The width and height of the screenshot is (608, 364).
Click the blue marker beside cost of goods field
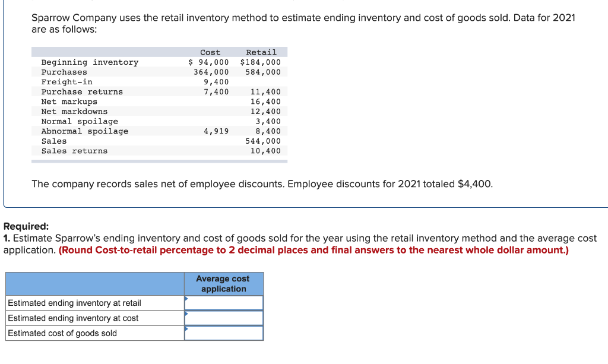(x=187, y=330)
